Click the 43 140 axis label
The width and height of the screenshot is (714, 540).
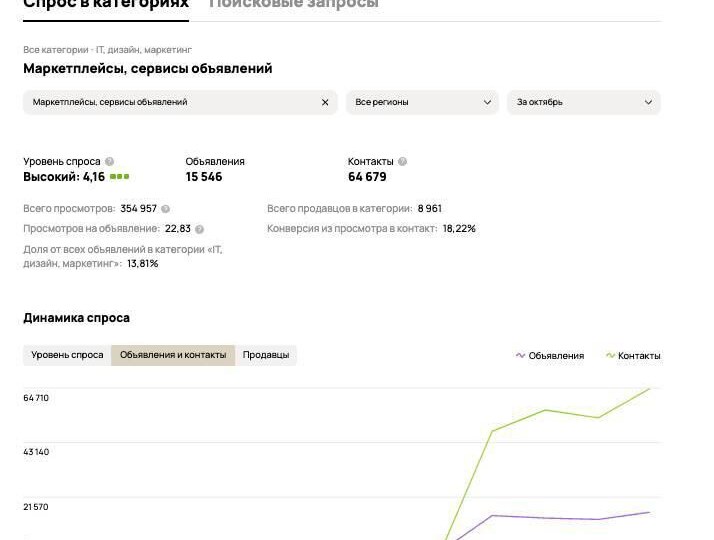(x=36, y=452)
